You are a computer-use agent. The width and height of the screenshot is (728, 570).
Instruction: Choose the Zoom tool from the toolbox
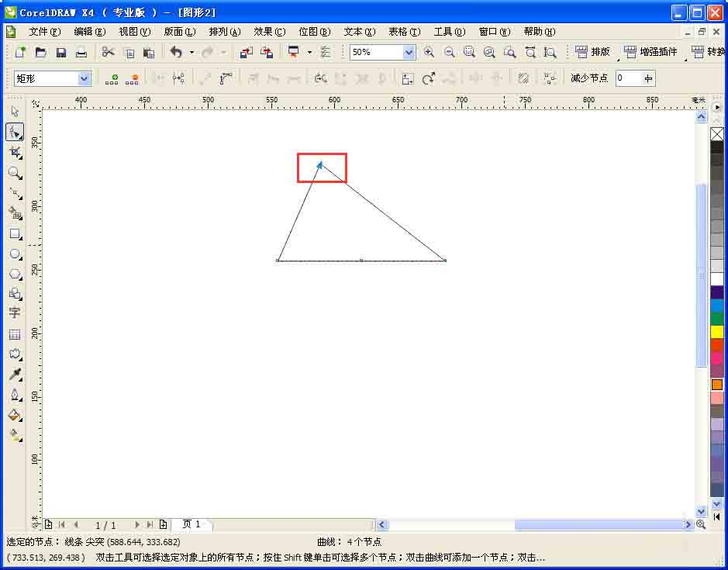click(x=15, y=173)
